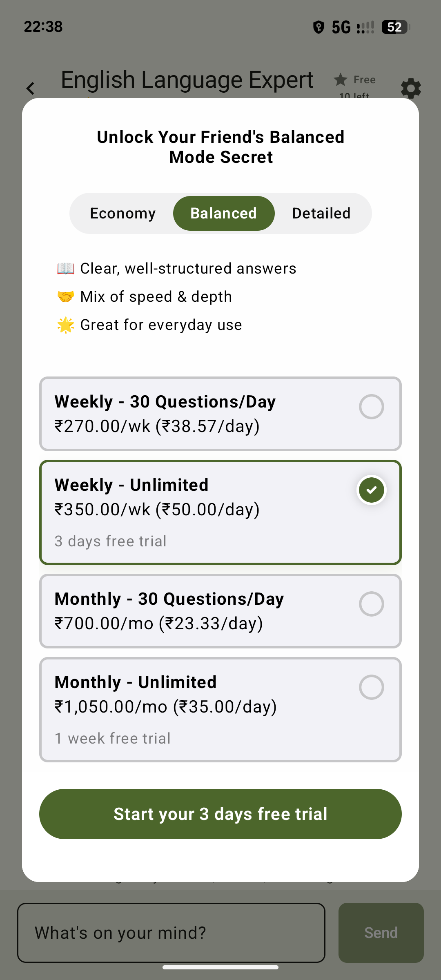This screenshot has width=441, height=980.
Task: Switch to the Detailed tab
Action: [x=321, y=214]
